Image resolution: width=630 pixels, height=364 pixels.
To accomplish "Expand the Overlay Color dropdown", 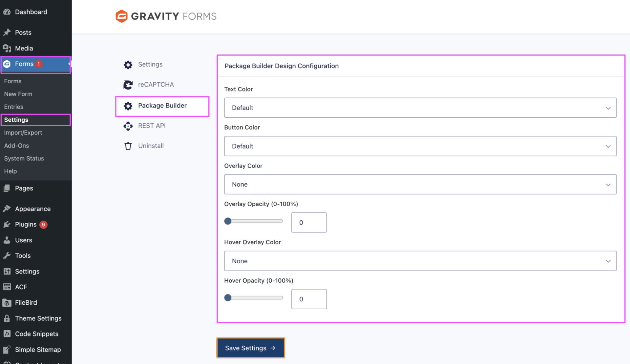I will coord(420,184).
